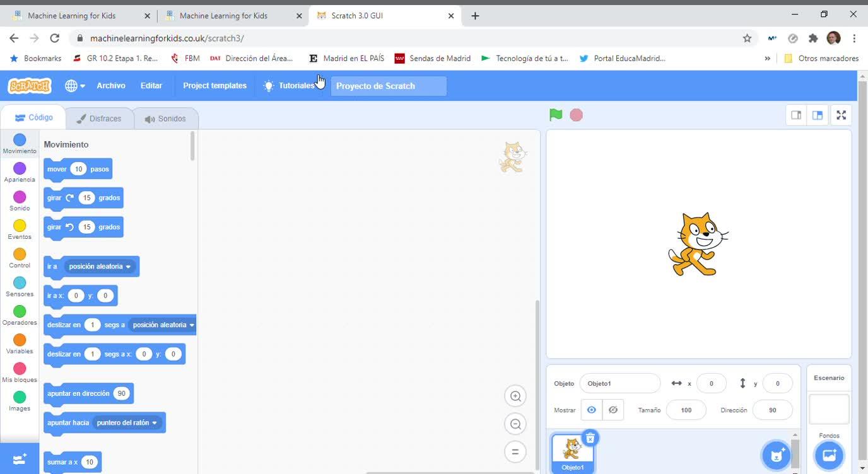Screen dimensions: 868x474
Task: Click the 'sumar a x 10' block
Action: click(x=73, y=463)
